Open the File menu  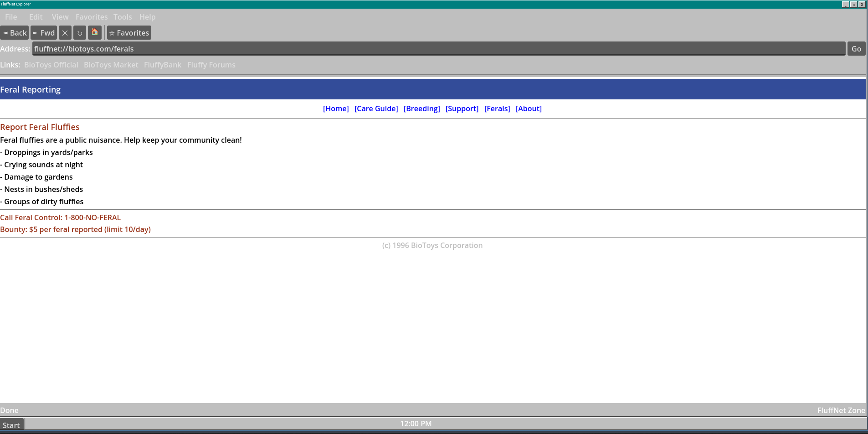tap(11, 17)
